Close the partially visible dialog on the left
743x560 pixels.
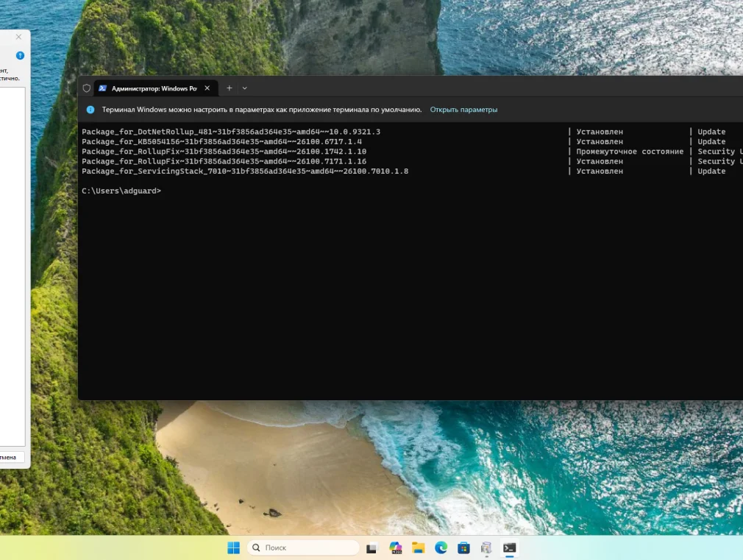(19, 37)
